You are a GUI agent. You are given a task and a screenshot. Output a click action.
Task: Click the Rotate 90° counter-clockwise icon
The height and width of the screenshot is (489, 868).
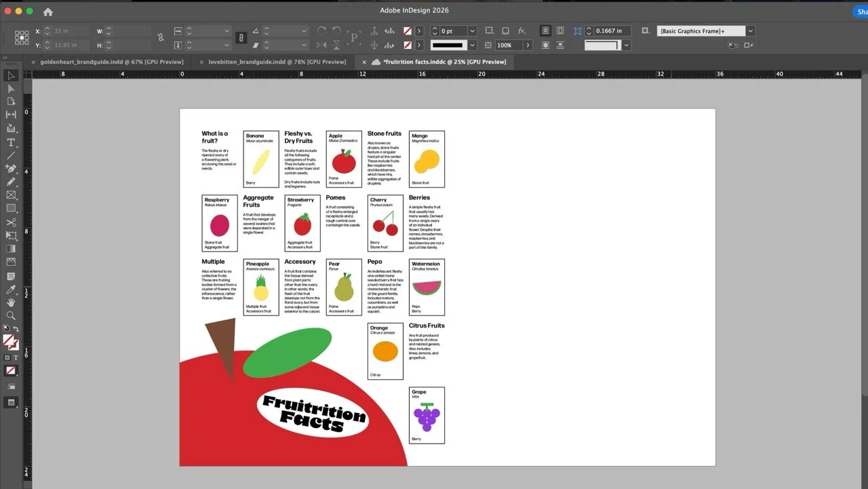[337, 31]
